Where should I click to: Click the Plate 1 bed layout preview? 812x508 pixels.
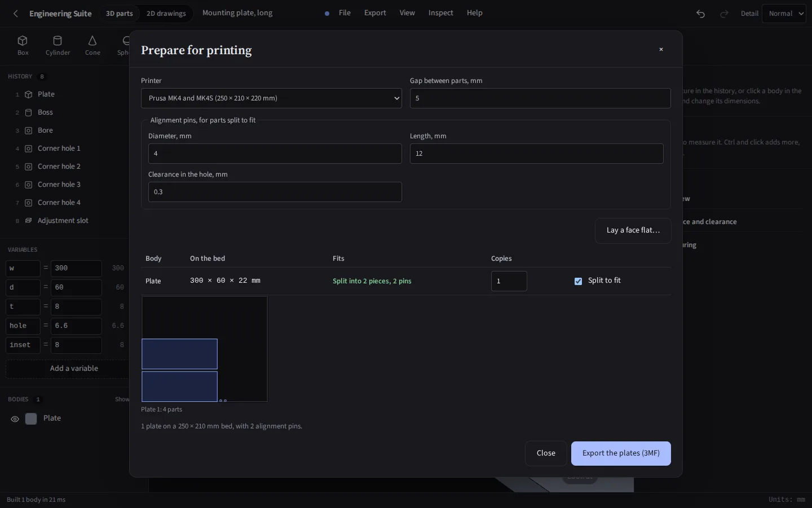pos(205,349)
